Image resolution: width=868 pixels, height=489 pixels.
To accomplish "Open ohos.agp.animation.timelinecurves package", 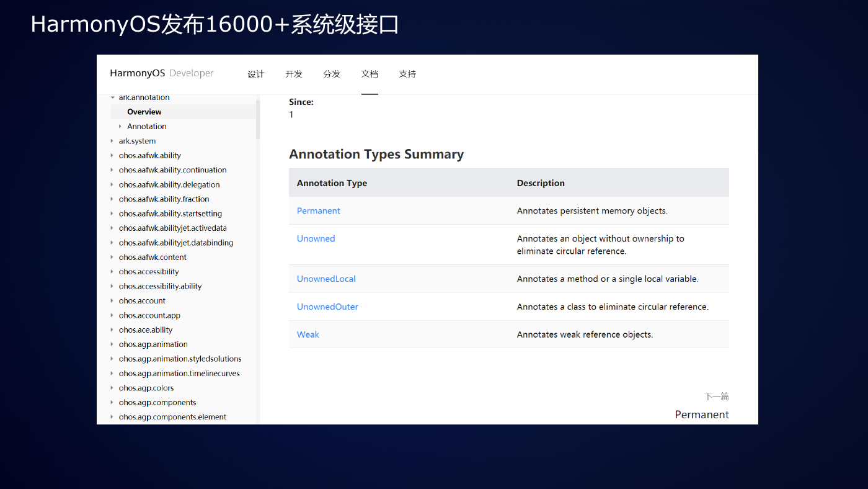I will (179, 374).
